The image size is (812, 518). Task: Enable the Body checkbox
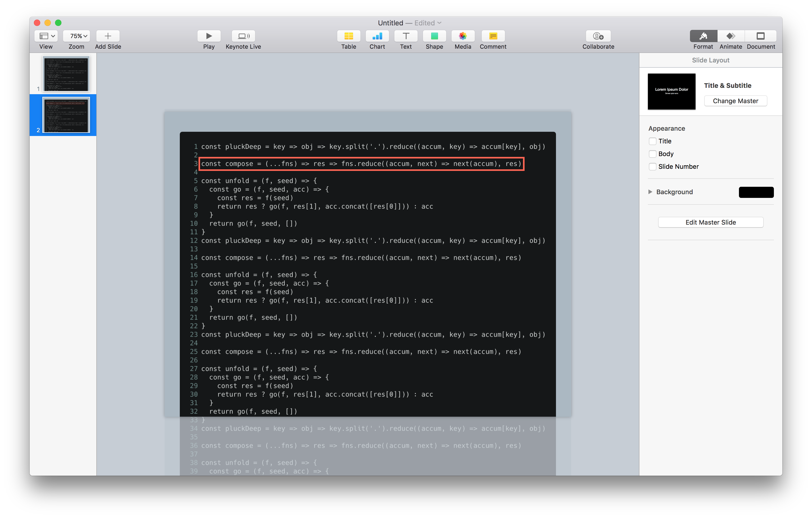(652, 154)
